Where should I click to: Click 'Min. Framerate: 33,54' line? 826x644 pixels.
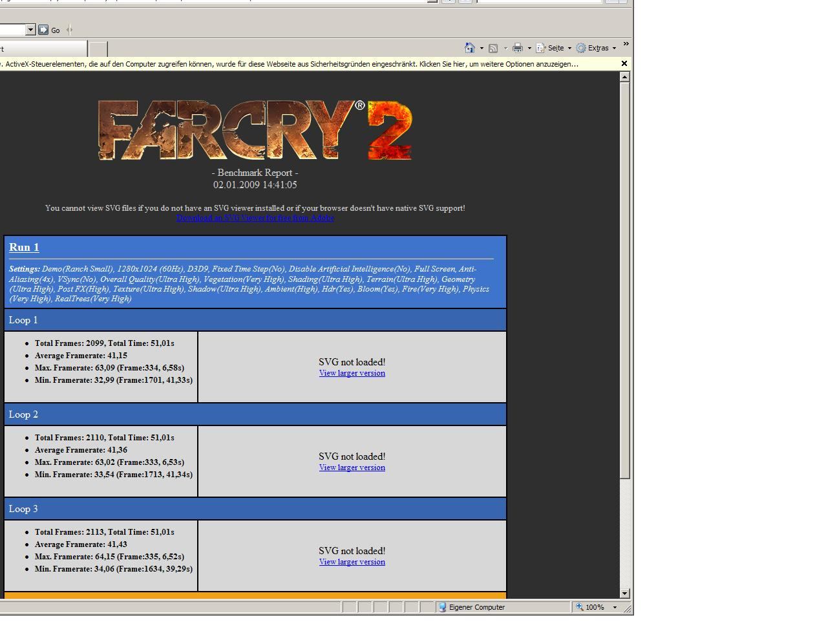(114, 475)
